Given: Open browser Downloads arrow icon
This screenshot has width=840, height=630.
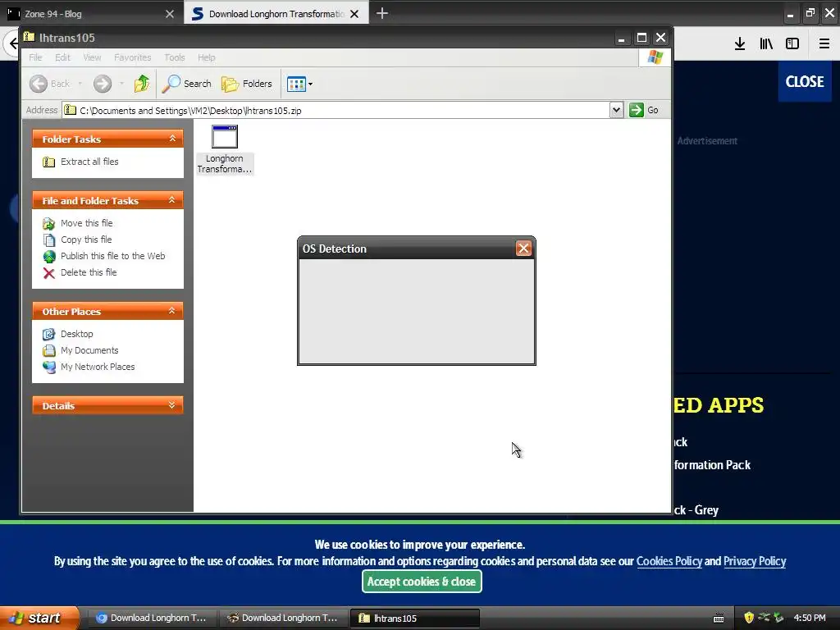Looking at the screenshot, I should click(740, 44).
